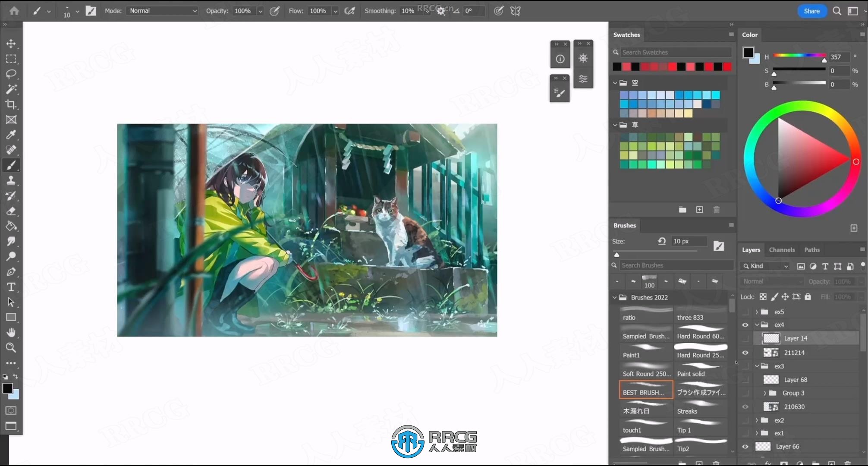
Task: Select the Type tool
Action: pyautogui.click(x=11, y=287)
